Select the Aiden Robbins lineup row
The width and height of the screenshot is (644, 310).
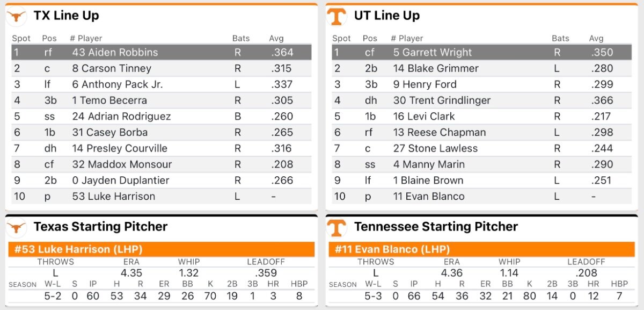pyautogui.click(x=161, y=52)
